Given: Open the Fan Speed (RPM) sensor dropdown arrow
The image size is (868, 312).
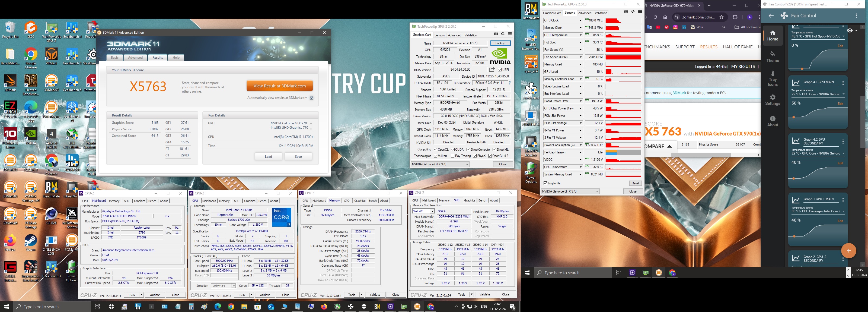Looking at the screenshot, I should pos(580,57).
